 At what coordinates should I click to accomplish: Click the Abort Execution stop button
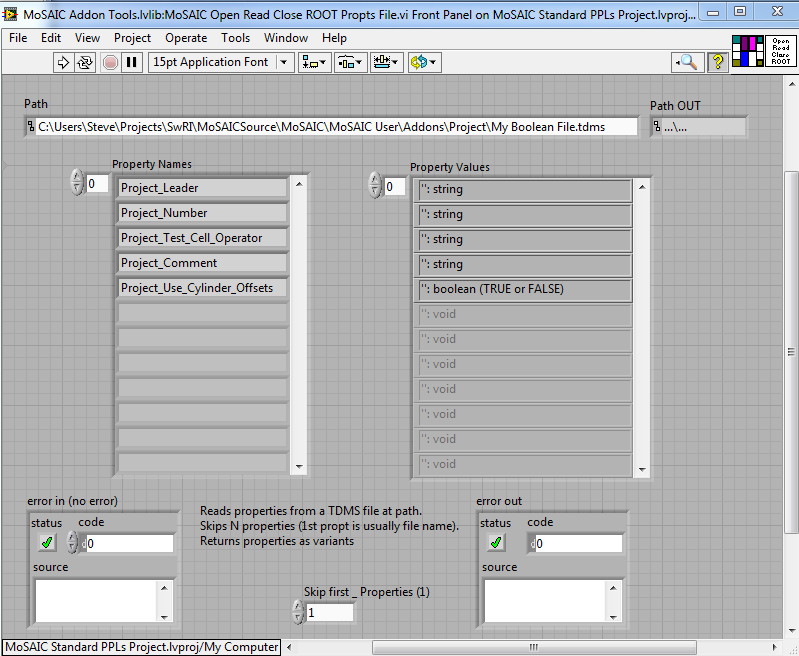pos(110,62)
